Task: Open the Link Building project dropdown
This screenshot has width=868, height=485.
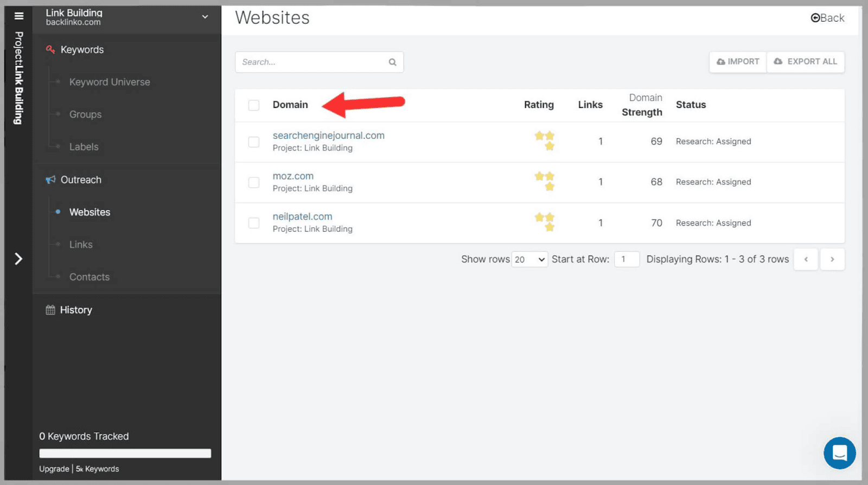Action: 205,17
